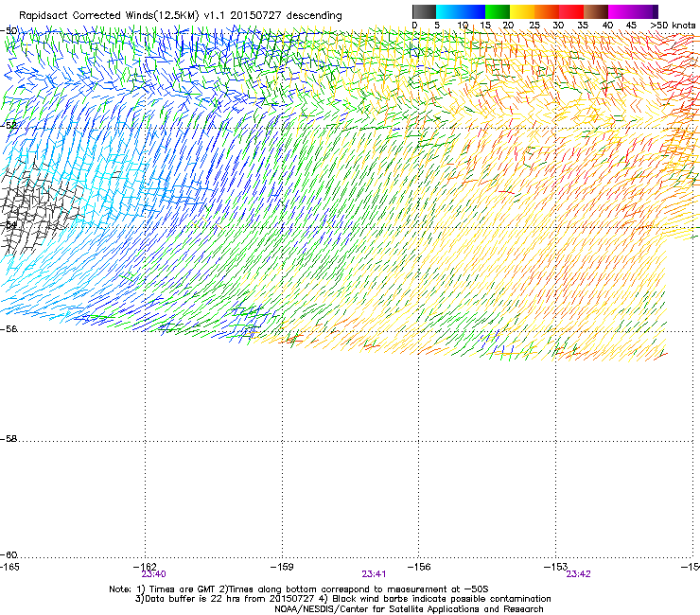
Task: Click the 'Times are GMT' note line
Action: 299,589
